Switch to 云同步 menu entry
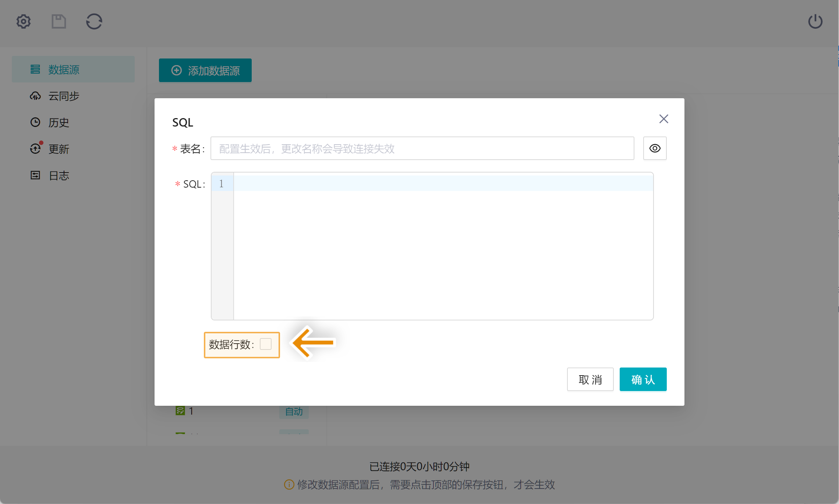Screen dimensions: 839x504 tap(64, 96)
